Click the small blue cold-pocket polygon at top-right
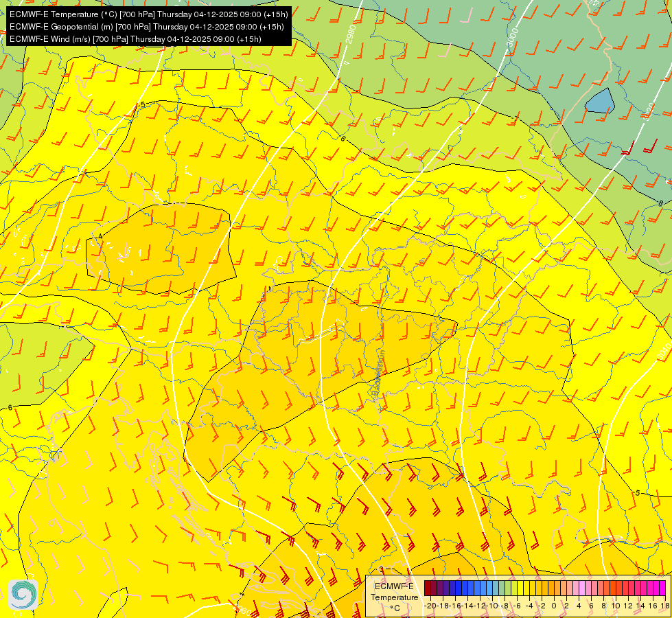This screenshot has height=618, width=672. click(x=600, y=101)
